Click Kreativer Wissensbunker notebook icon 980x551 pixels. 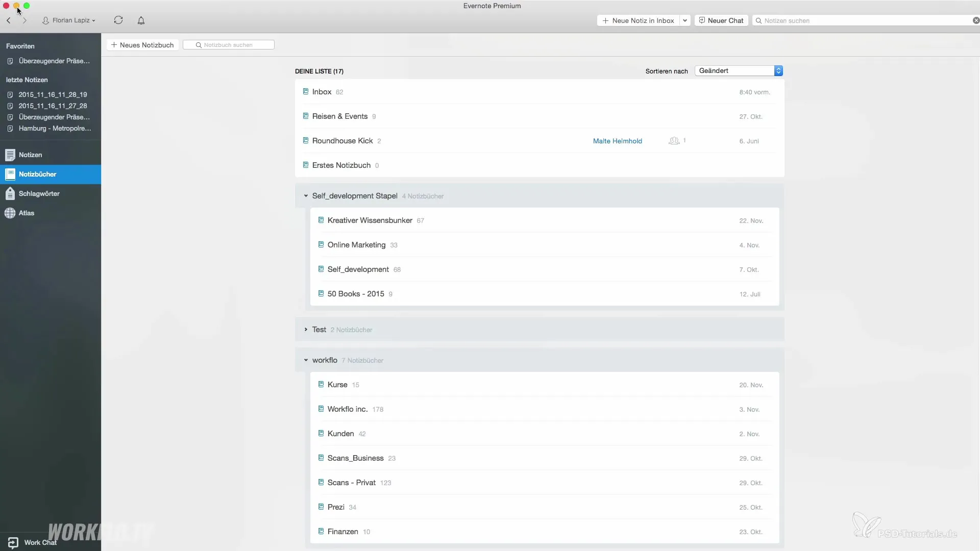click(x=321, y=220)
